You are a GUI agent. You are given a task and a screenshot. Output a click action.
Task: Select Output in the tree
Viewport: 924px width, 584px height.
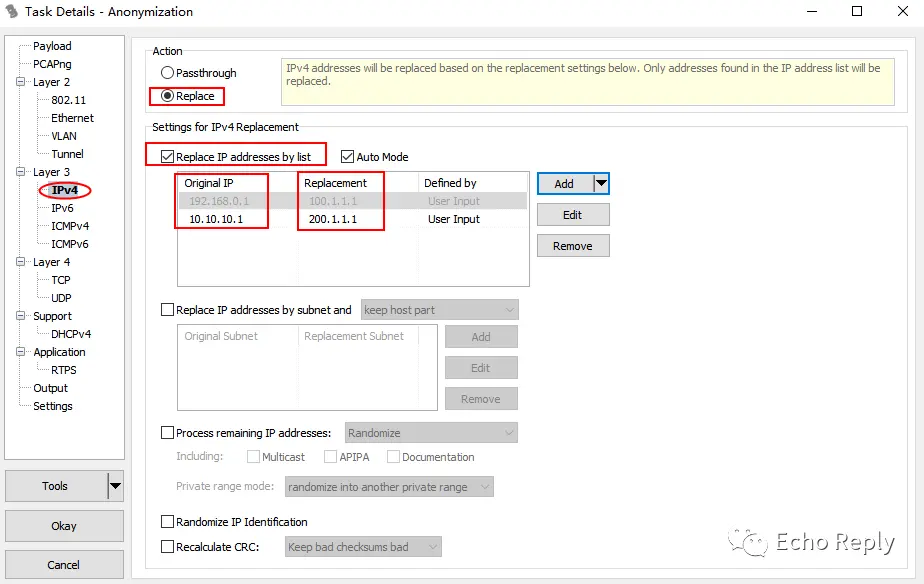(50, 388)
